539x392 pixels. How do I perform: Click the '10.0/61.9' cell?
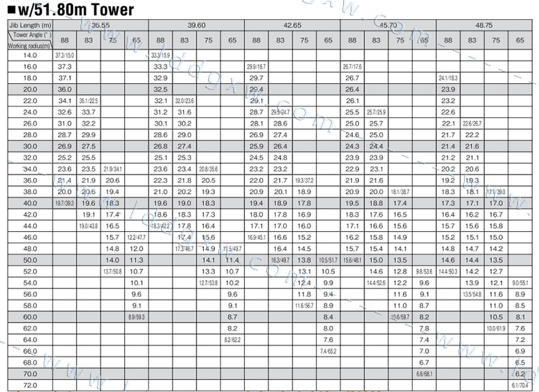coord(496,328)
